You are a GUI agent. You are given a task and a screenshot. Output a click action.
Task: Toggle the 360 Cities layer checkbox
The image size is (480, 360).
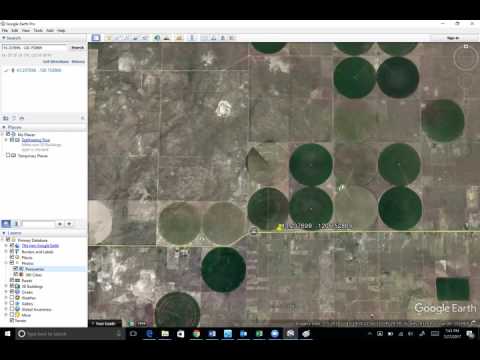(x=15, y=274)
